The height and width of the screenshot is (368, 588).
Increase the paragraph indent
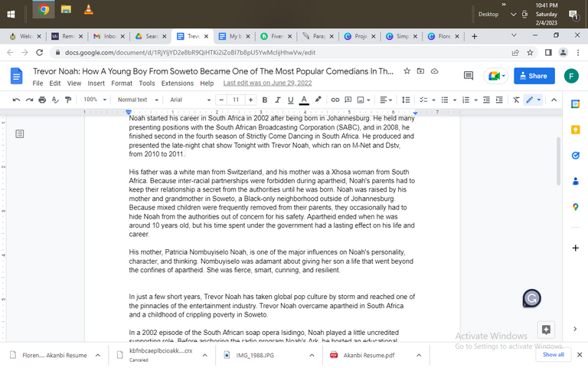click(499, 100)
